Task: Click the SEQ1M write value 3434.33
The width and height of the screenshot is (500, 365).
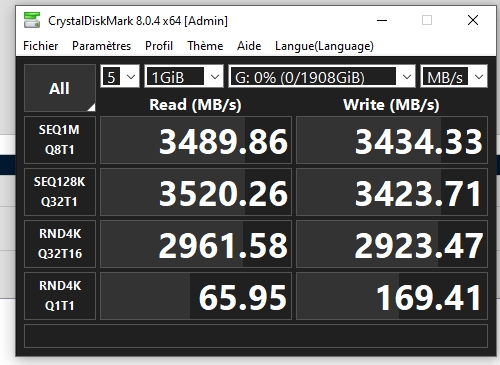Action: point(392,140)
